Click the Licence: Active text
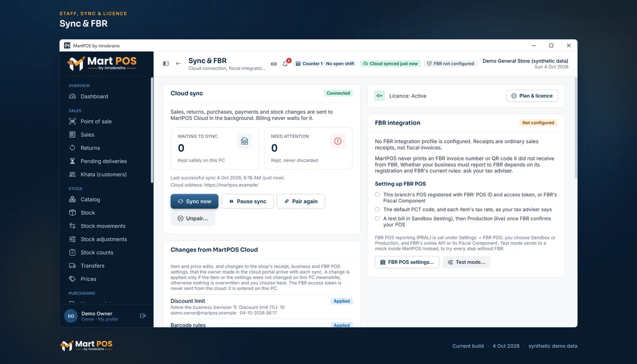 coord(408,96)
